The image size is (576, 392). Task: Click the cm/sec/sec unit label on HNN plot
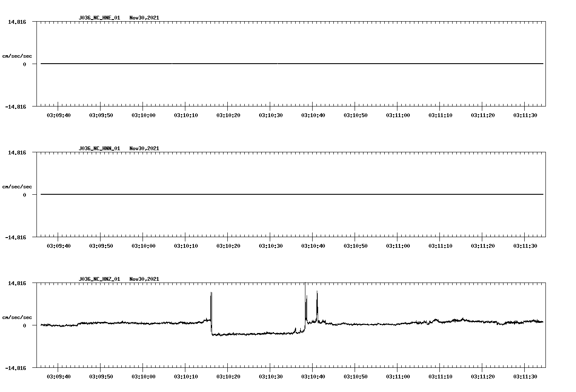[17, 187]
